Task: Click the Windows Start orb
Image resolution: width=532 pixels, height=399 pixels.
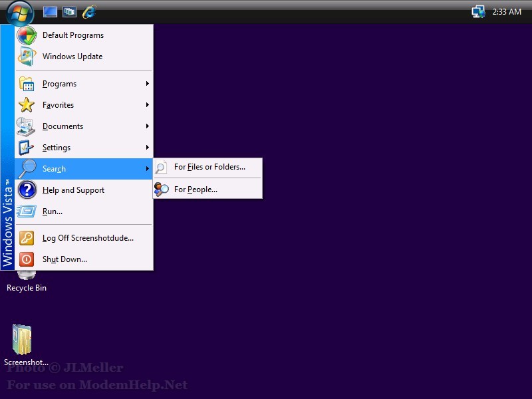Action: 20,13
